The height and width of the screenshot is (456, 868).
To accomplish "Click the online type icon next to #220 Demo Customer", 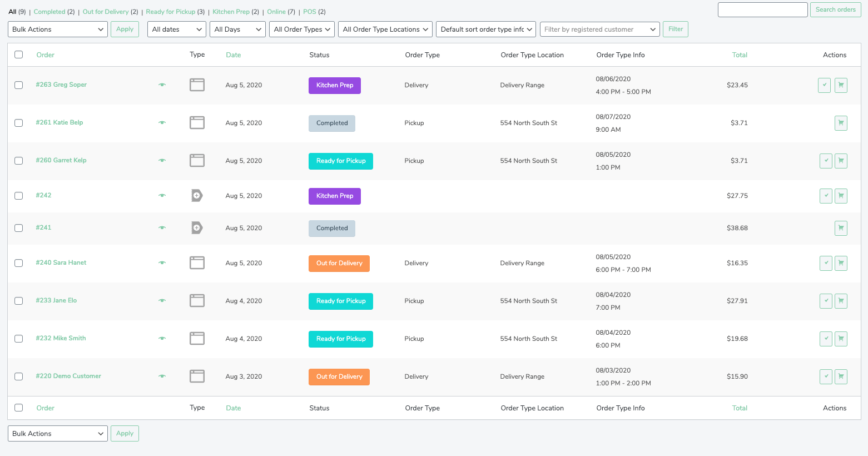I will pyautogui.click(x=197, y=376).
